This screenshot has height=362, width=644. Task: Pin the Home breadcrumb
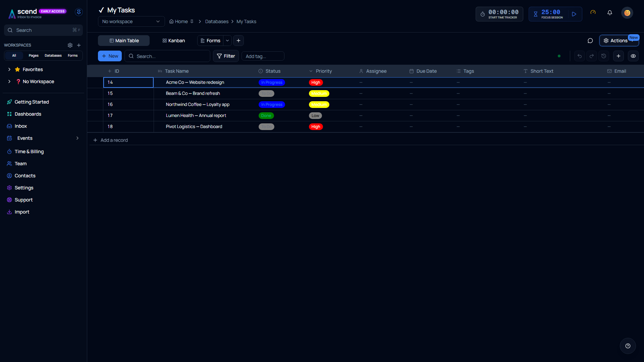click(x=192, y=21)
